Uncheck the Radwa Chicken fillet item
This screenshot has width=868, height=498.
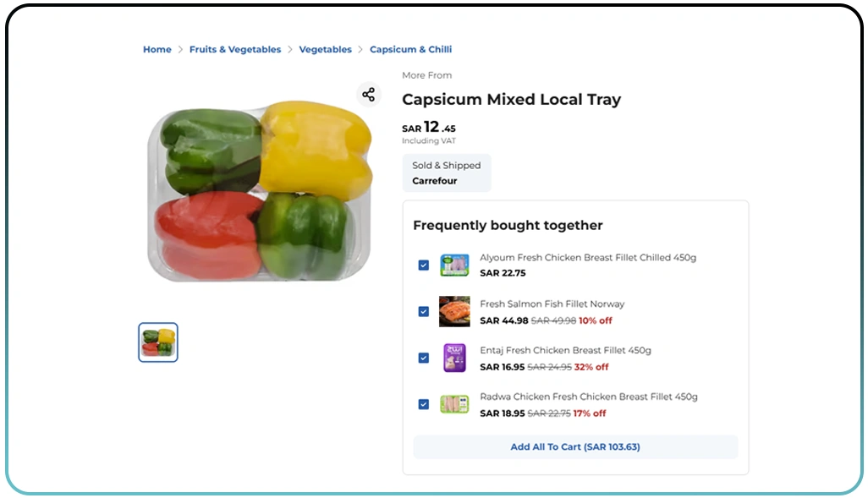coord(424,404)
